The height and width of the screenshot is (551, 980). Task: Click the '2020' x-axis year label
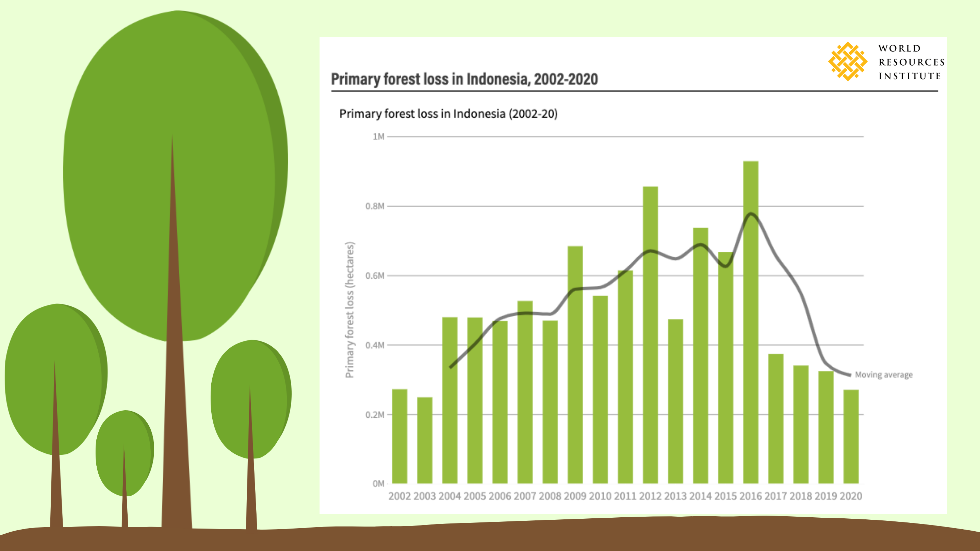[851, 496]
